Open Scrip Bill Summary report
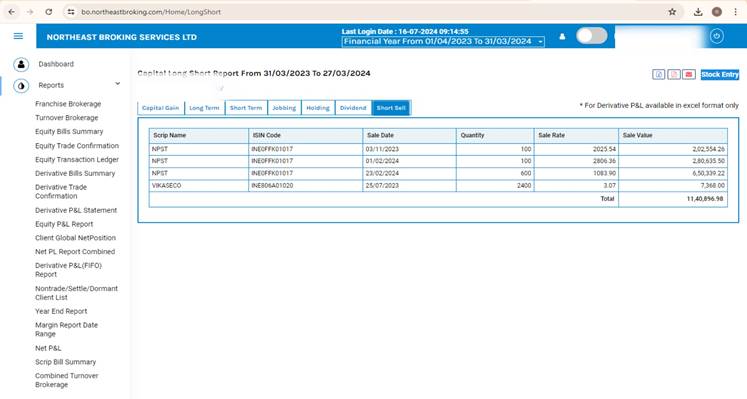 tap(65, 362)
